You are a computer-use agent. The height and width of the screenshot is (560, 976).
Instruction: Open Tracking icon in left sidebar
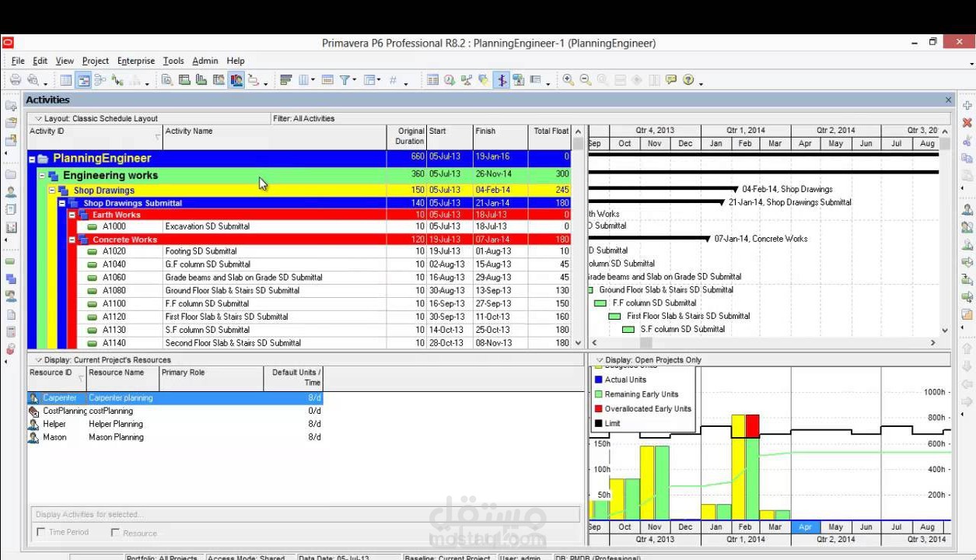pyautogui.click(x=11, y=227)
